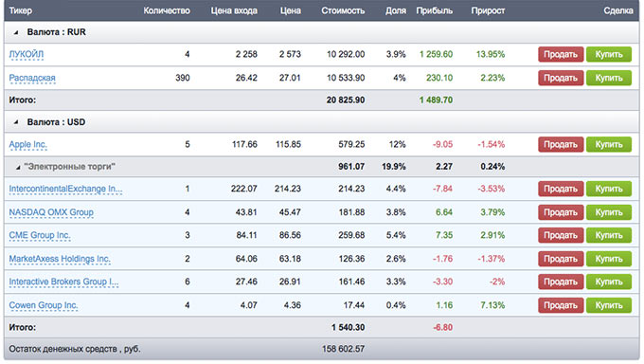The width and height of the screenshot is (644, 364).
Task: Collapse the "Электронные торги" subgroup
Action: point(18,167)
